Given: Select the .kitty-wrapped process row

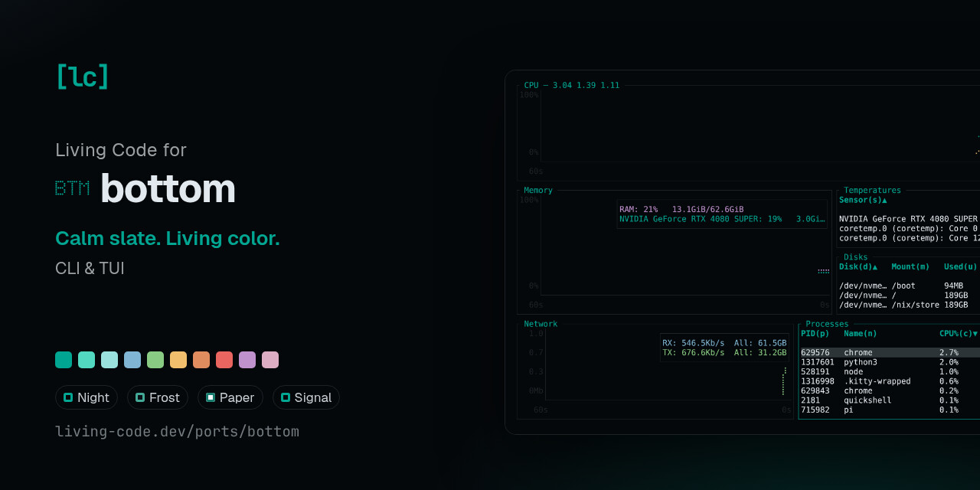Looking at the screenshot, I should tap(890, 381).
